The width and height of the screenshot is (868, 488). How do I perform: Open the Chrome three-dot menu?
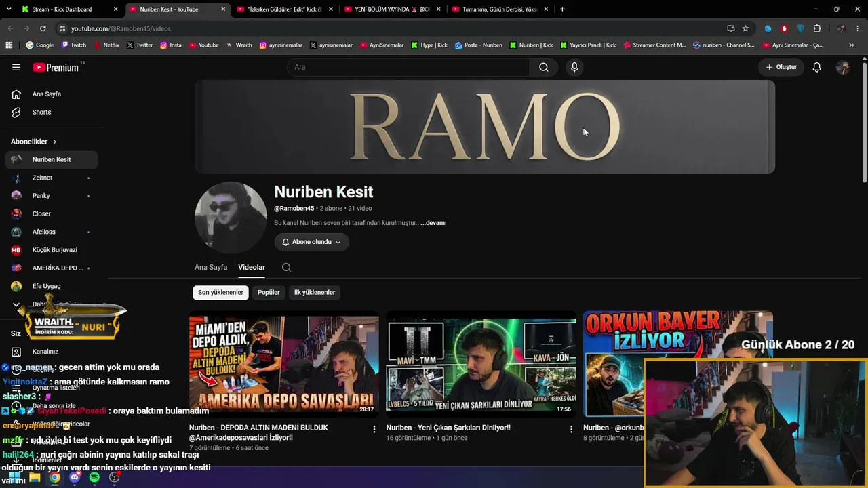[858, 28]
